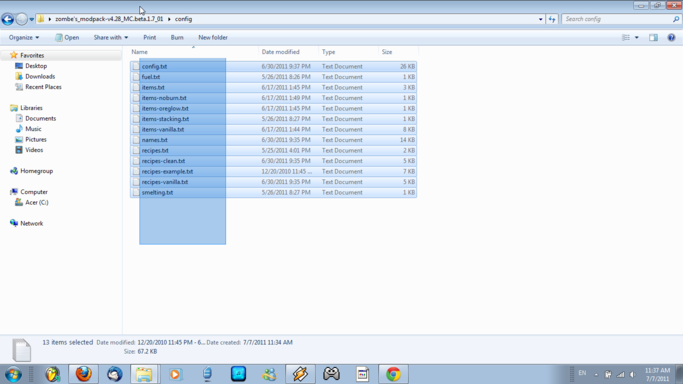
Task: Open the Share with dropdown
Action: [111, 37]
